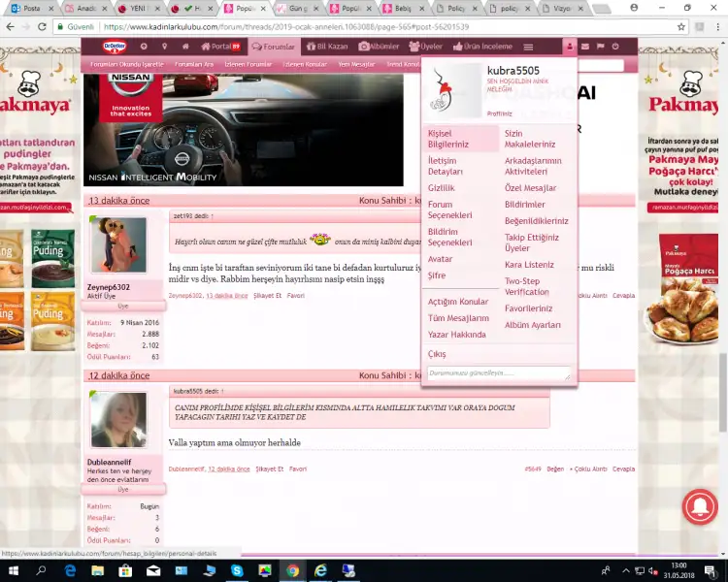Reload the page with browser refresh icon
Viewport: 728px width, 582px height.
[42, 27]
